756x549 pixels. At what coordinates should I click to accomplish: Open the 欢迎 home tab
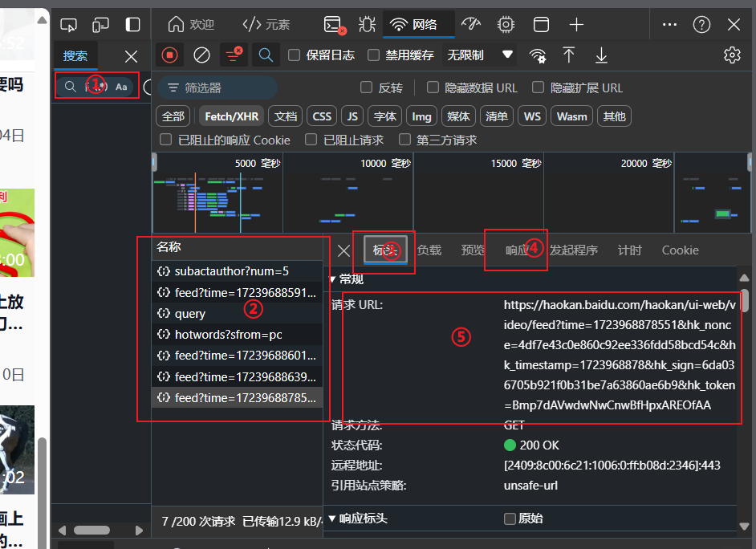tap(191, 25)
